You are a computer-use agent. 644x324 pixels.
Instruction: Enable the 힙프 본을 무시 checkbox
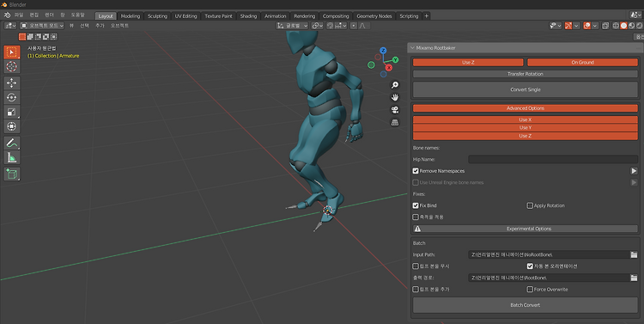click(416, 266)
